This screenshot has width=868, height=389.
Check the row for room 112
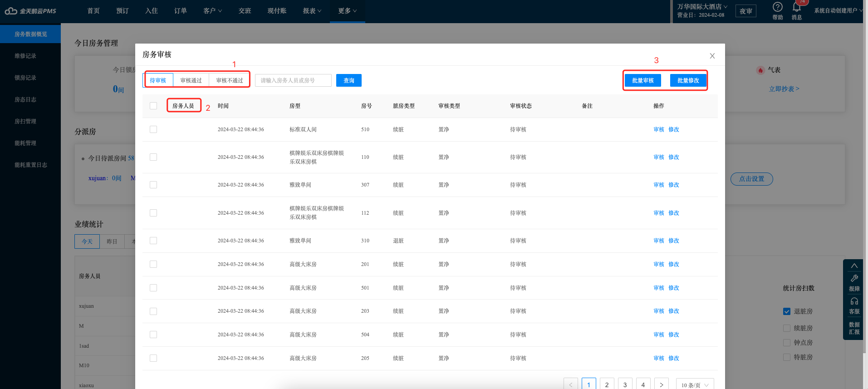tap(153, 213)
